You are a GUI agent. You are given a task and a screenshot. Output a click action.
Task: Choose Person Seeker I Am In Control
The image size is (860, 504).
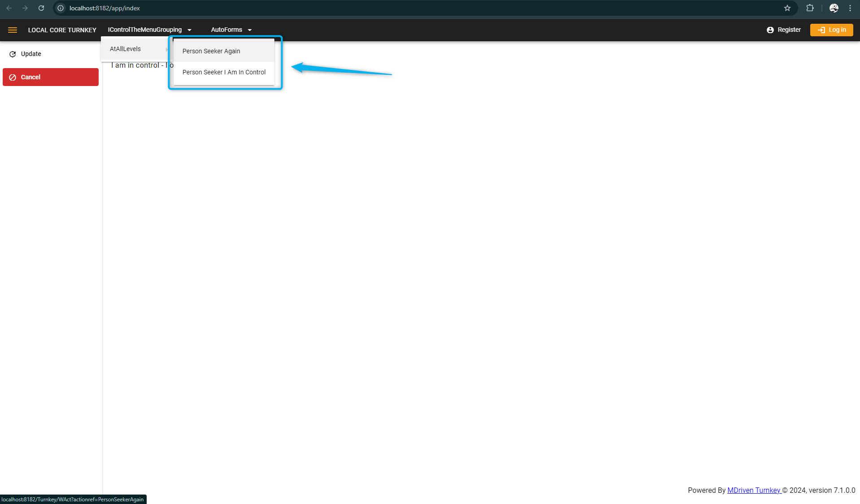pos(224,72)
